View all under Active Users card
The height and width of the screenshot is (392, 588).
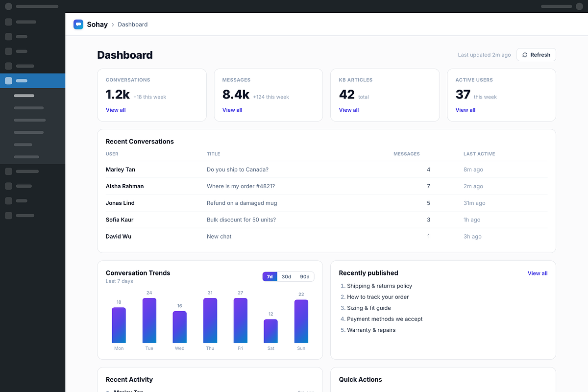point(465,110)
